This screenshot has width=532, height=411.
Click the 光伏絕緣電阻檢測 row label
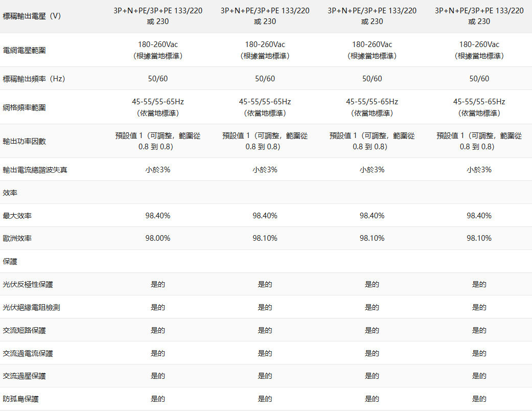32,307
